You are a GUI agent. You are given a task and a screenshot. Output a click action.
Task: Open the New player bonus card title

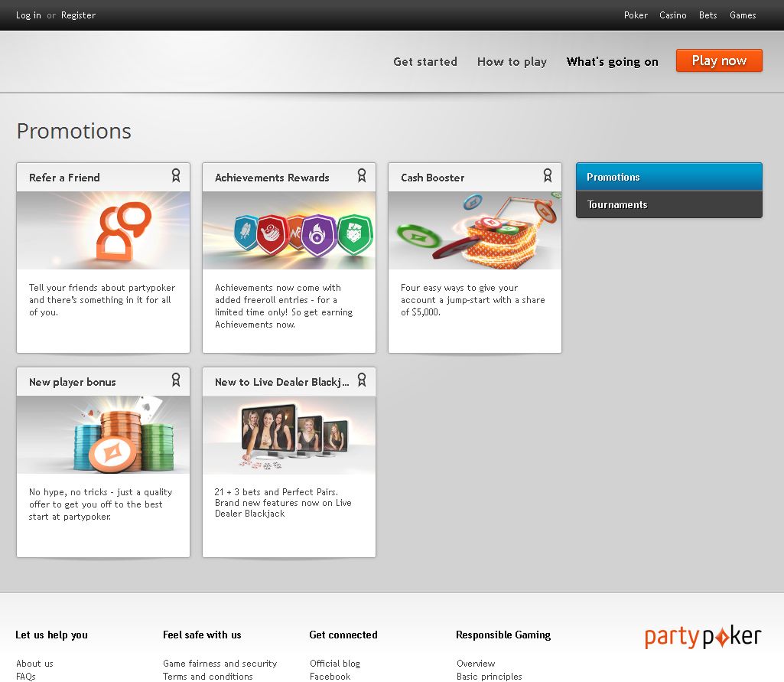pyautogui.click(x=73, y=382)
